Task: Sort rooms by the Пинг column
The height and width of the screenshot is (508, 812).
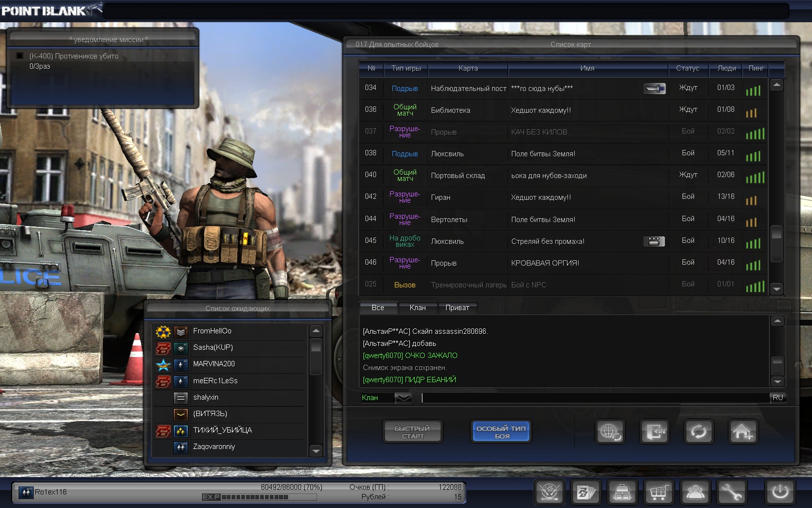Action: tap(756, 68)
